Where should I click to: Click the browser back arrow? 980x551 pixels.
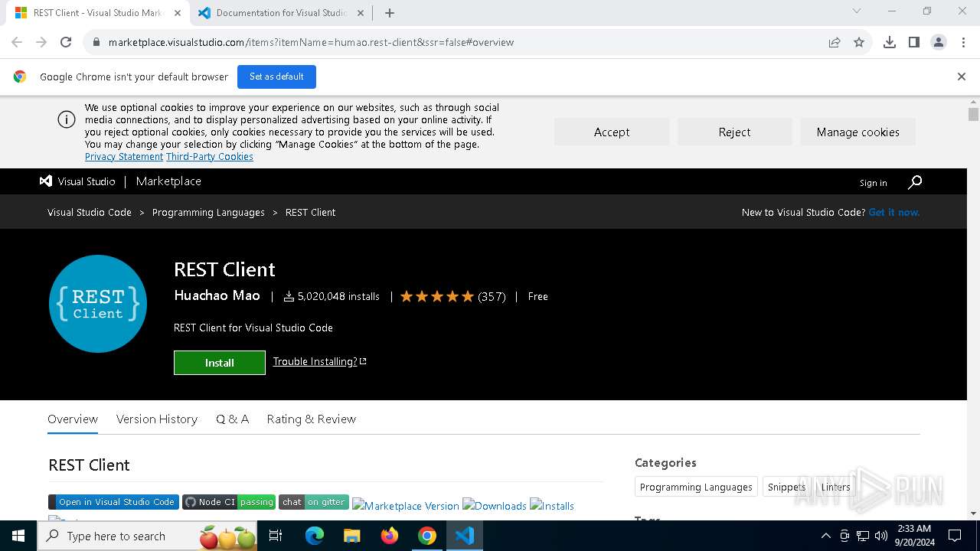17,42
